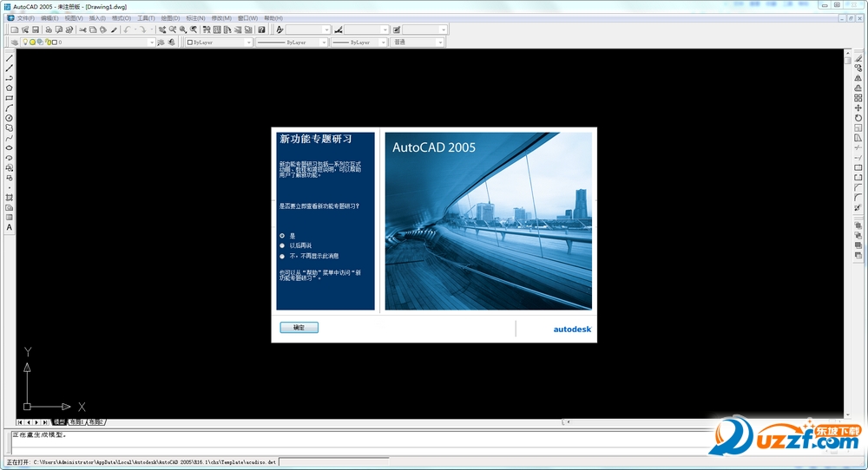This screenshot has height=470, width=868.
Task: Select the '不，不再显示此消息' radio option
Action: pos(282,256)
